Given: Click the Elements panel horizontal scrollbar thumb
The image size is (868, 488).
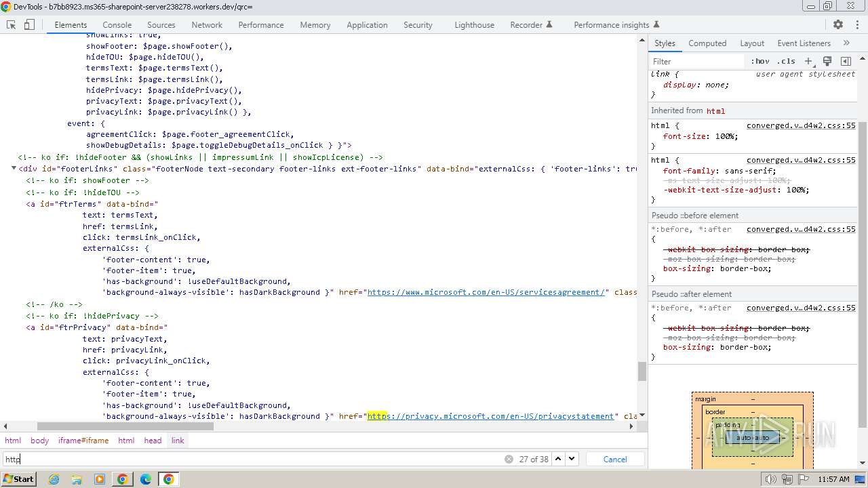Looking at the screenshot, I should (125, 426).
